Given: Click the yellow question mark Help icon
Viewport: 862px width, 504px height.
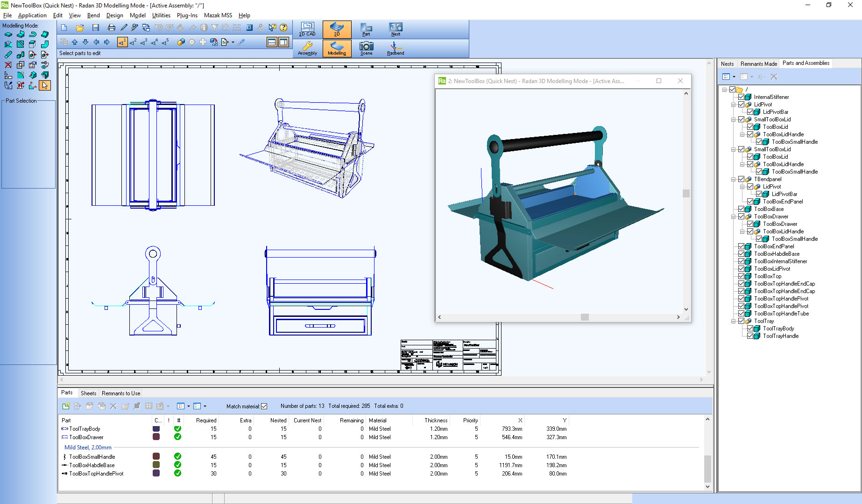Looking at the screenshot, I should (x=283, y=28).
